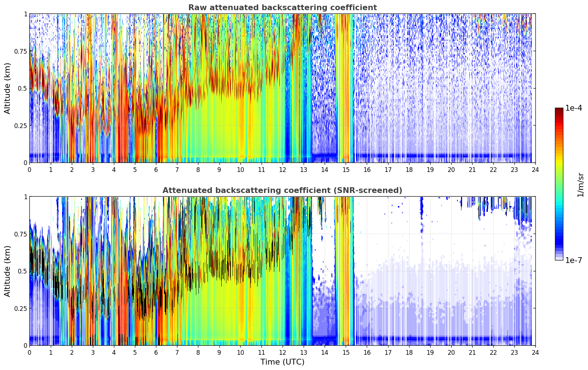
Task: Click the '1/m/sr' colorbar unit label
Action: 580,184
